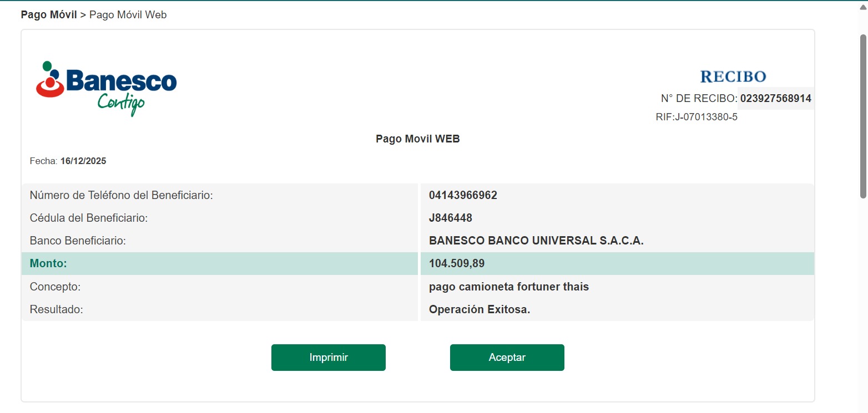Click the highlighted amount 104.509,89
Screen dimensions: 868x413
(456, 264)
